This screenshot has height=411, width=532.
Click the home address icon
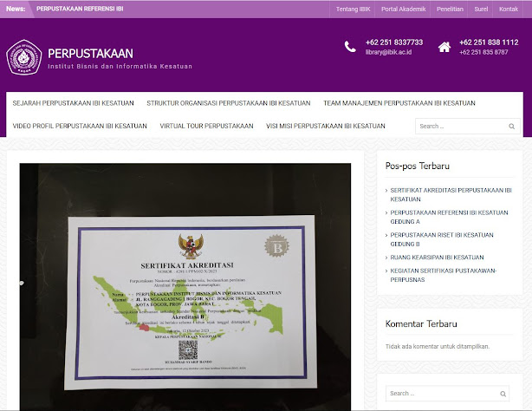click(444, 47)
